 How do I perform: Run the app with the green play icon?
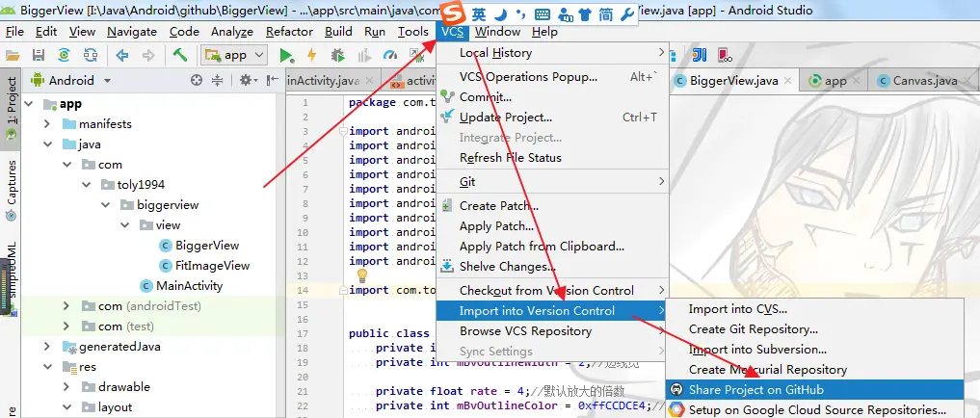coord(286,56)
